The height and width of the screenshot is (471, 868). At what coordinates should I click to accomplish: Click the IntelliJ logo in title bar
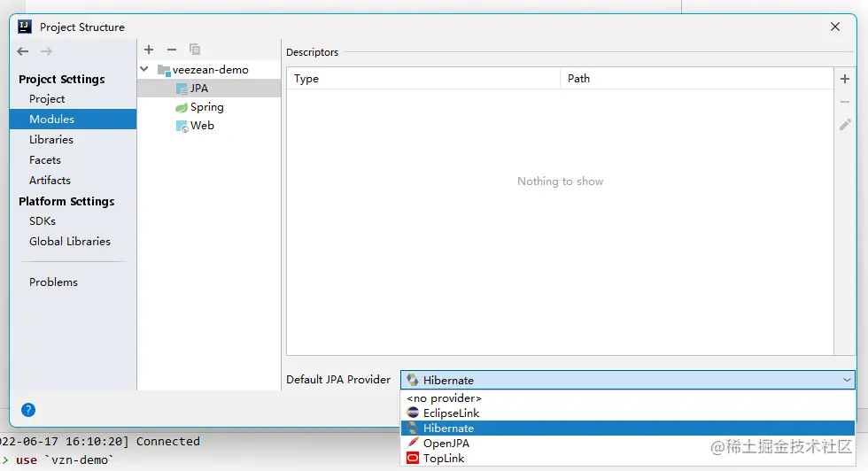pyautogui.click(x=25, y=27)
